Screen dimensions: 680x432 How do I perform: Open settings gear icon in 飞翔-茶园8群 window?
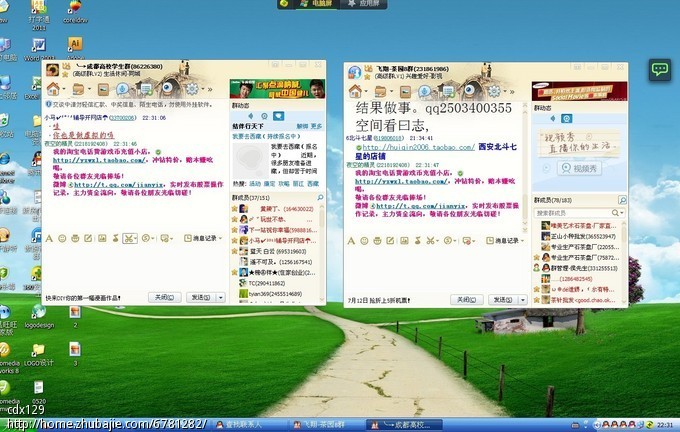(494, 92)
